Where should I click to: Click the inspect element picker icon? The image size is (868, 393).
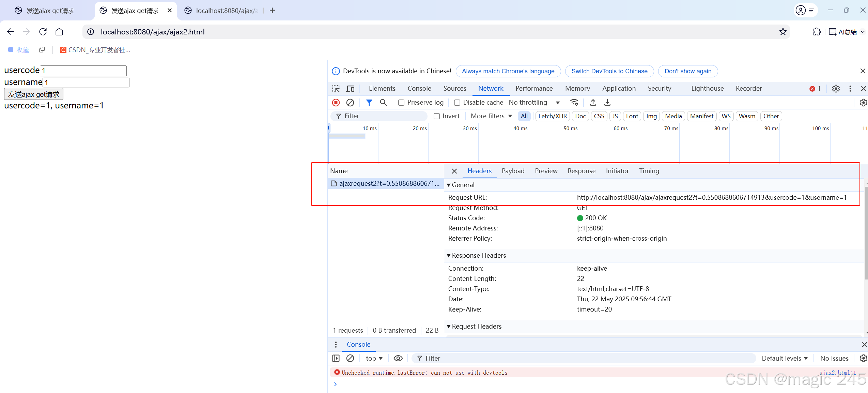coord(336,89)
